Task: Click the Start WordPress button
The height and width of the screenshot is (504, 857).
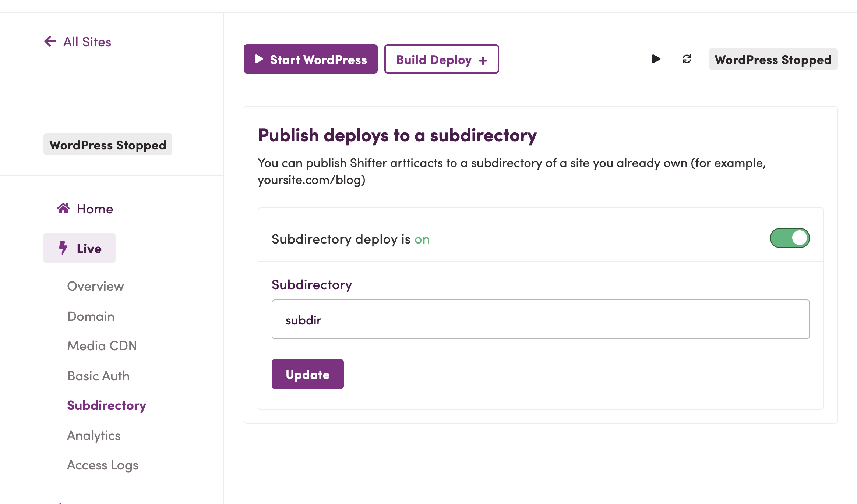Action: coord(310,59)
